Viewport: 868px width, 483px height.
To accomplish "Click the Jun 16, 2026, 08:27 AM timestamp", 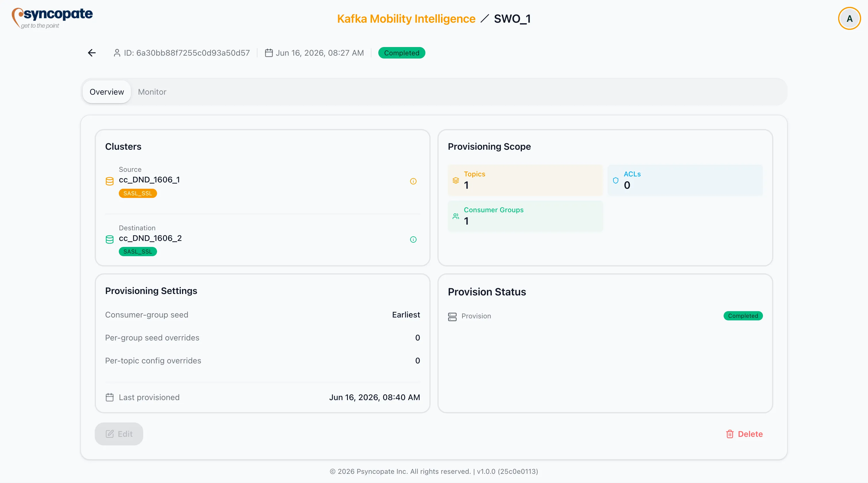I will (x=320, y=53).
